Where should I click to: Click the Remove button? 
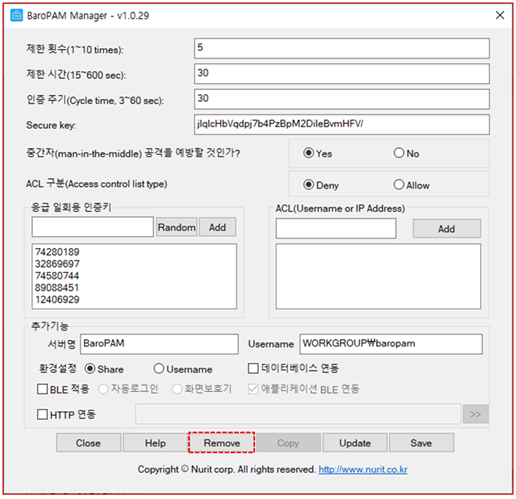pyautogui.click(x=222, y=443)
